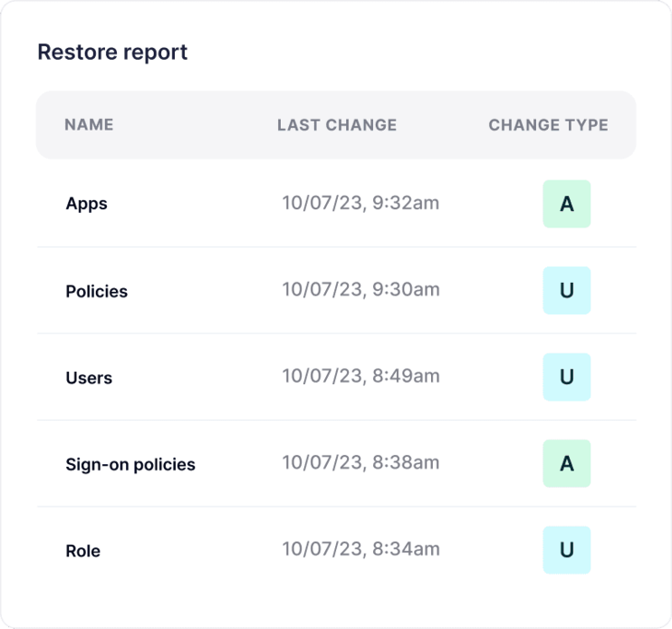Open the Sign-on policies entry

[x=130, y=464]
